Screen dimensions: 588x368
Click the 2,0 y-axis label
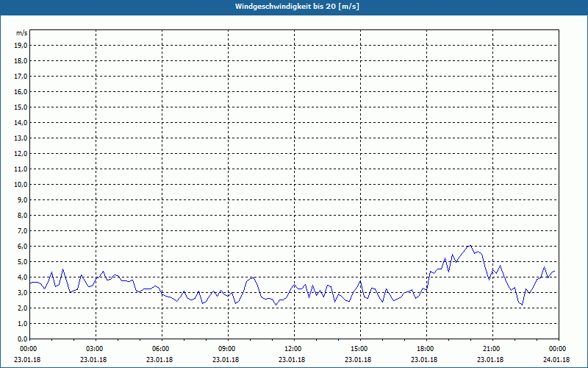click(x=22, y=308)
